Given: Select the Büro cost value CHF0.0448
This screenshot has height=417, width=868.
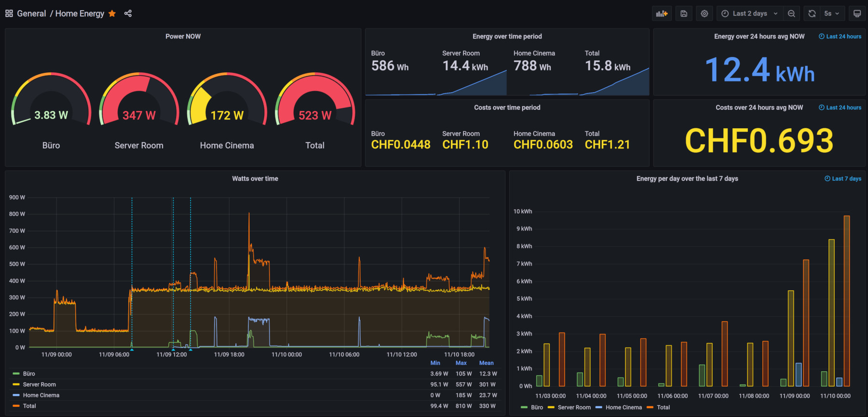Looking at the screenshot, I should tap(401, 145).
